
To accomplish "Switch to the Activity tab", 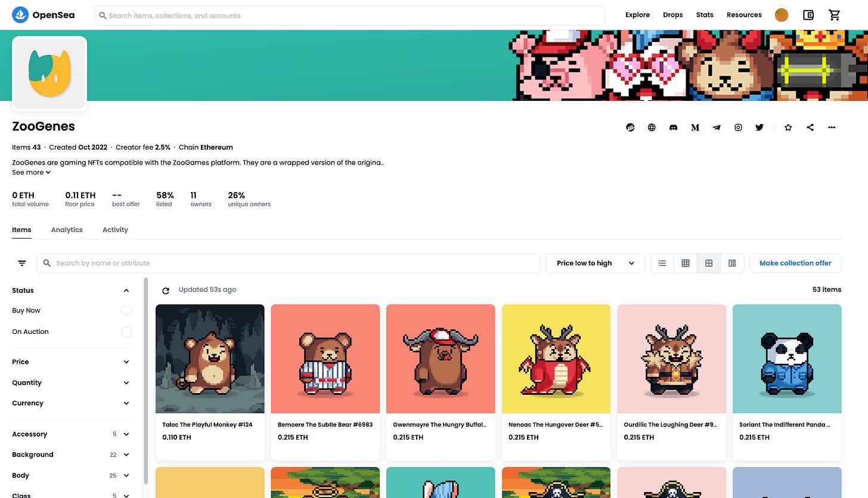I will [115, 230].
